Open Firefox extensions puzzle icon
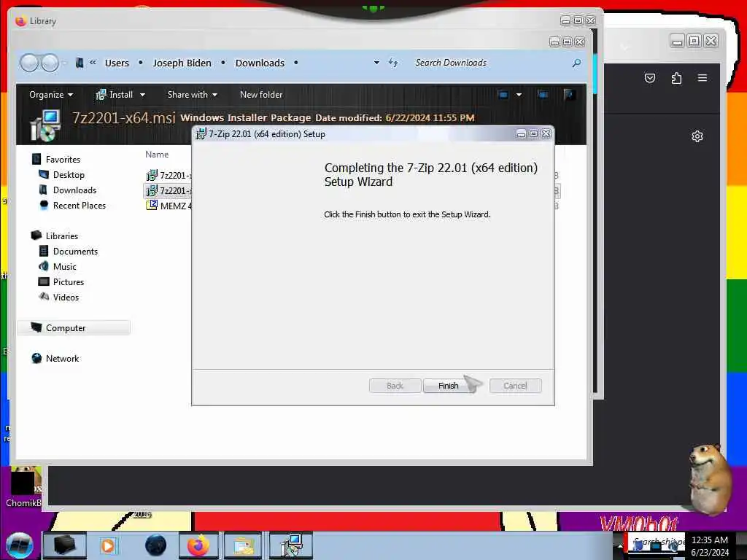Screen dimensions: 747x560 pyautogui.click(x=676, y=78)
